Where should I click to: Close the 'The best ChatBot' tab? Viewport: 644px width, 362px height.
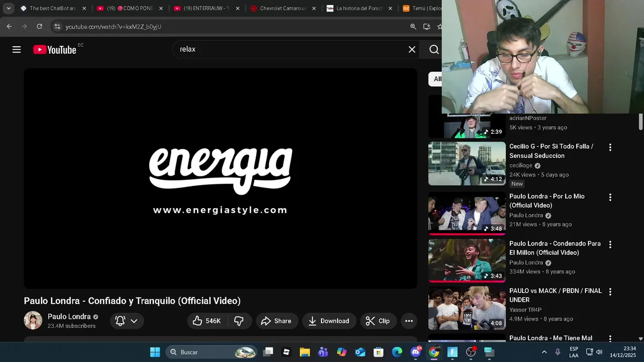click(x=84, y=9)
